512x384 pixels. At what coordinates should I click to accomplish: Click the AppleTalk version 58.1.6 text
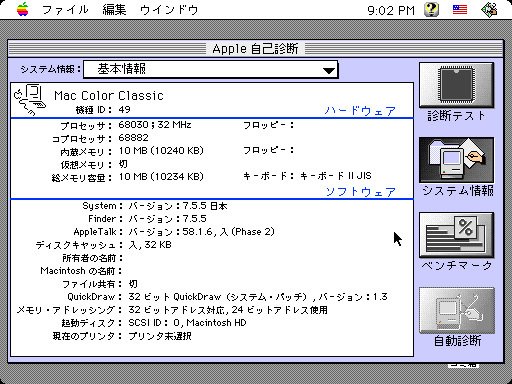click(201, 232)
